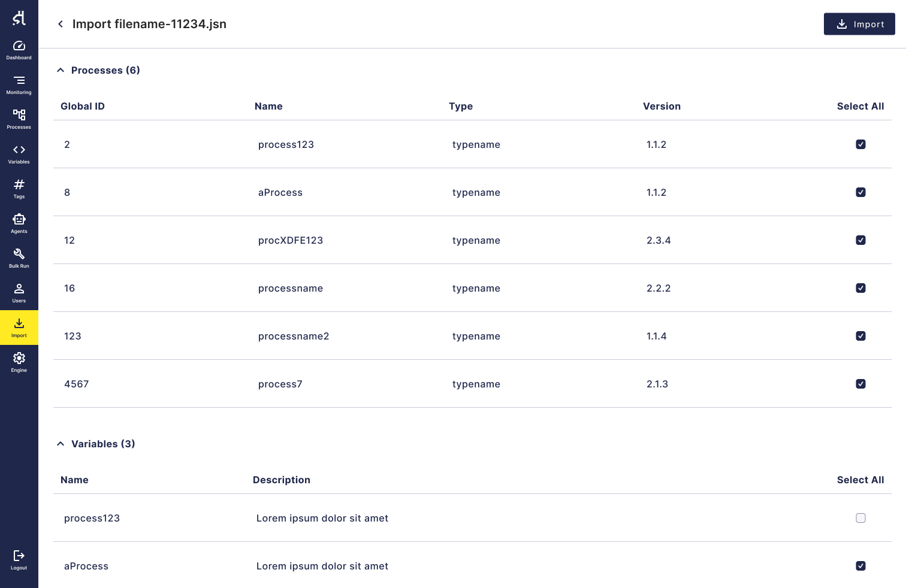
Task: Go back using the arrow beside the file title
Action: coord(60,24)
